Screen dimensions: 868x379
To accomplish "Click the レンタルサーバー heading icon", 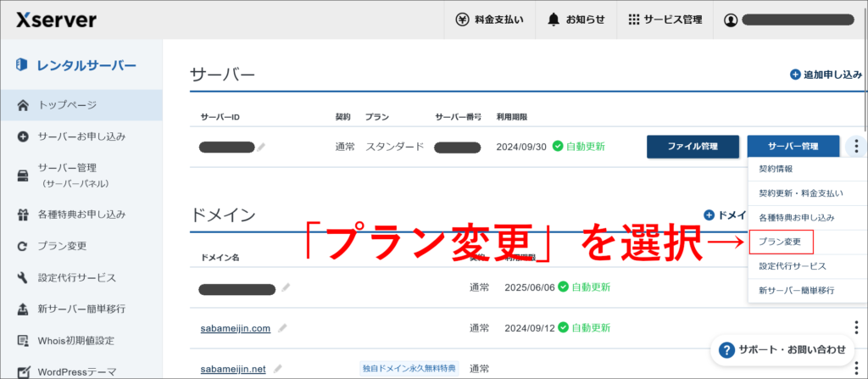I will [x=22, y=64].
